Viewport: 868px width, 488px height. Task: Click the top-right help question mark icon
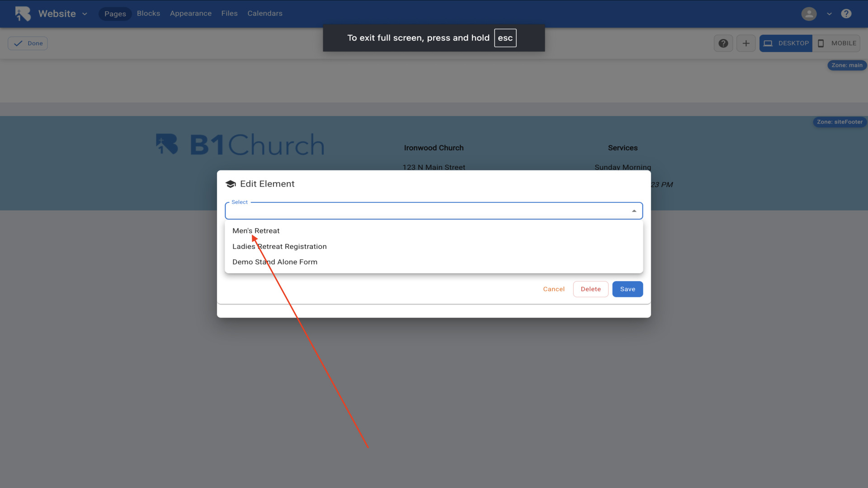click(846, 14)
